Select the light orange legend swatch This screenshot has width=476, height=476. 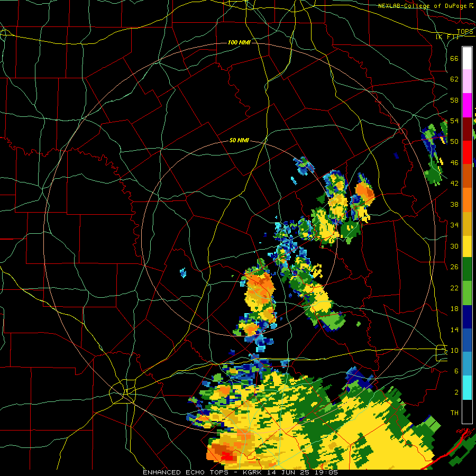tap(467, 200)
